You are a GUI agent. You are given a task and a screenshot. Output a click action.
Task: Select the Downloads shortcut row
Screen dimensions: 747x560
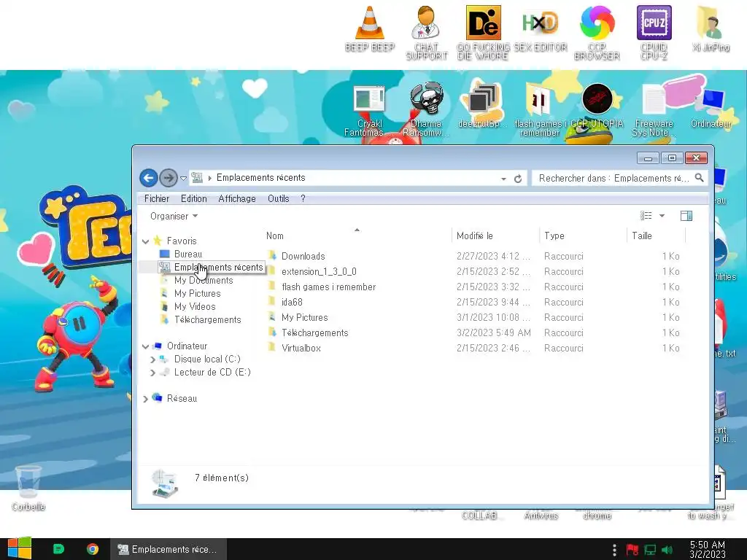474,256
